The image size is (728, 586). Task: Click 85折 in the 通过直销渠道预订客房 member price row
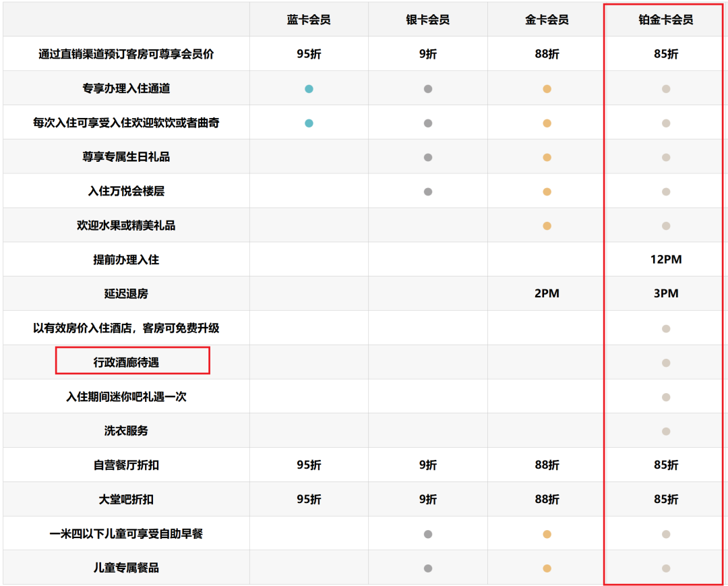(666, 54)
